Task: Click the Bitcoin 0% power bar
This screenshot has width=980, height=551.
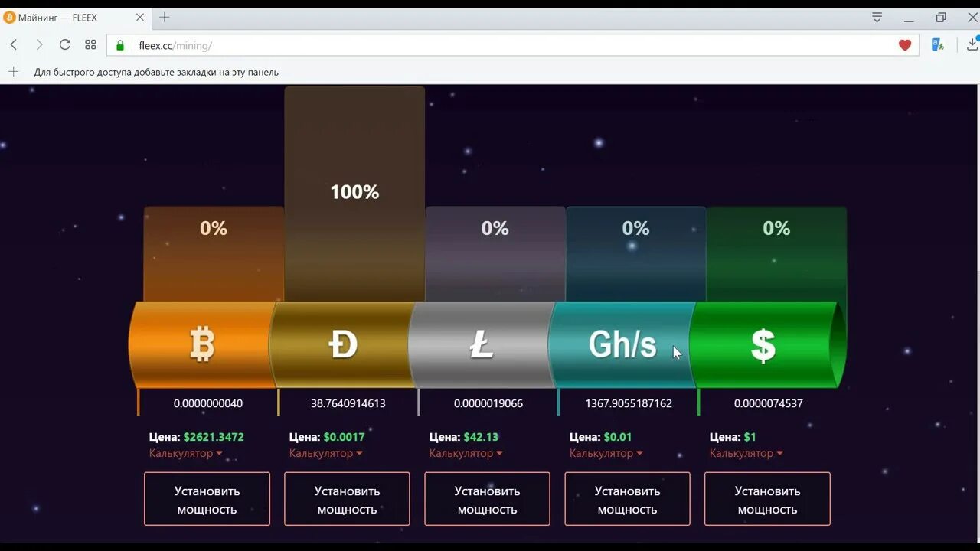Action: [x=214, y=254]
